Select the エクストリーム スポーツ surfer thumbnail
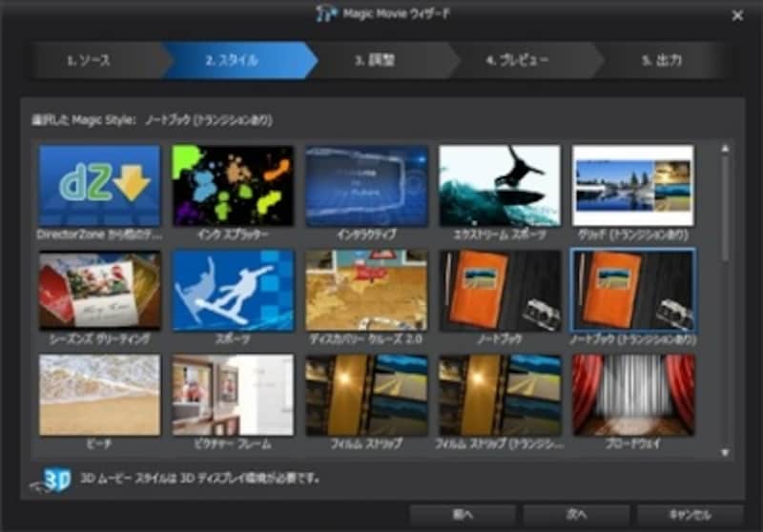Screen dimensions: 763x532 click(x=500, y=185)
